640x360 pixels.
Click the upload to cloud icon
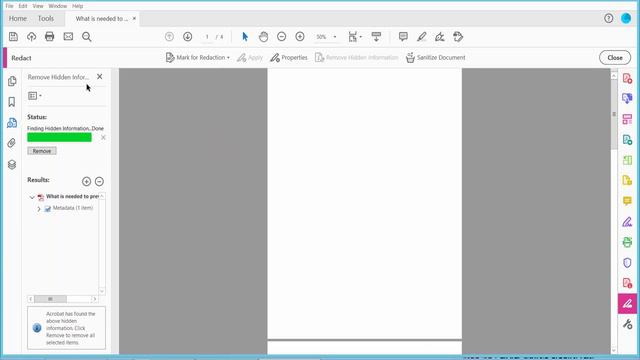click(31, 37)
